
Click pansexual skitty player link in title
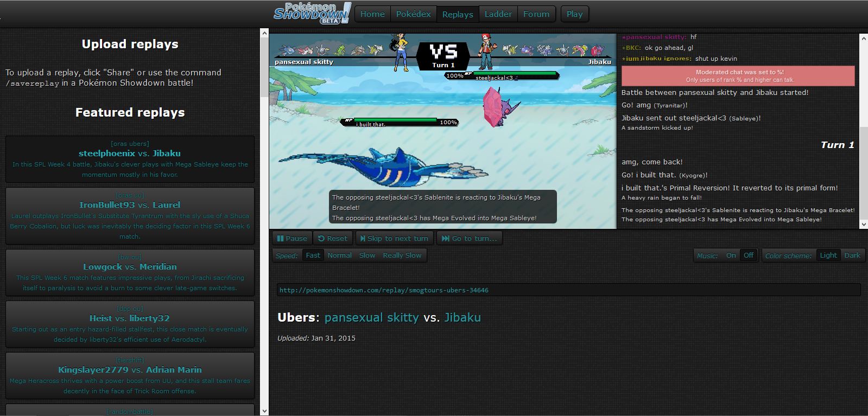click(371, 317)
